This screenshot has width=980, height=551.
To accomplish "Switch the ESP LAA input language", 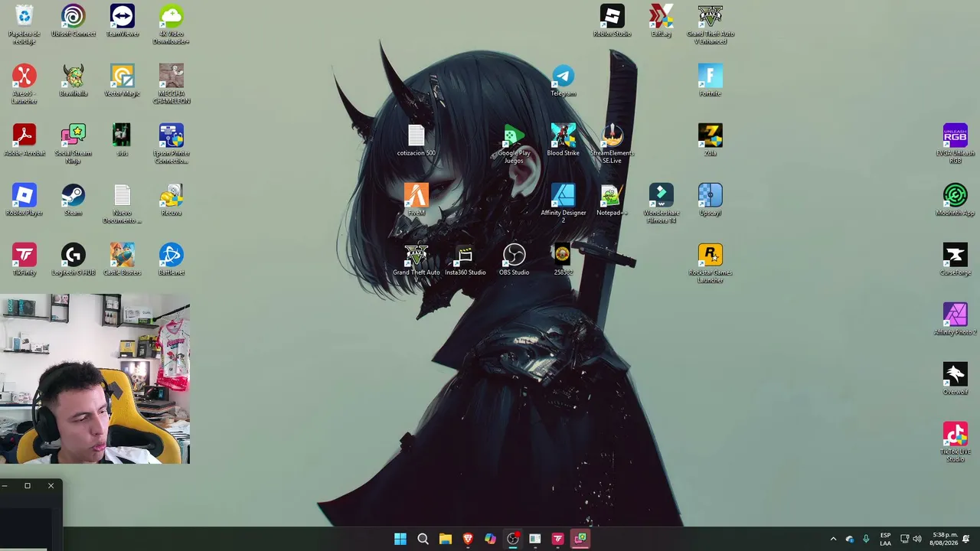I will [885, 539].
